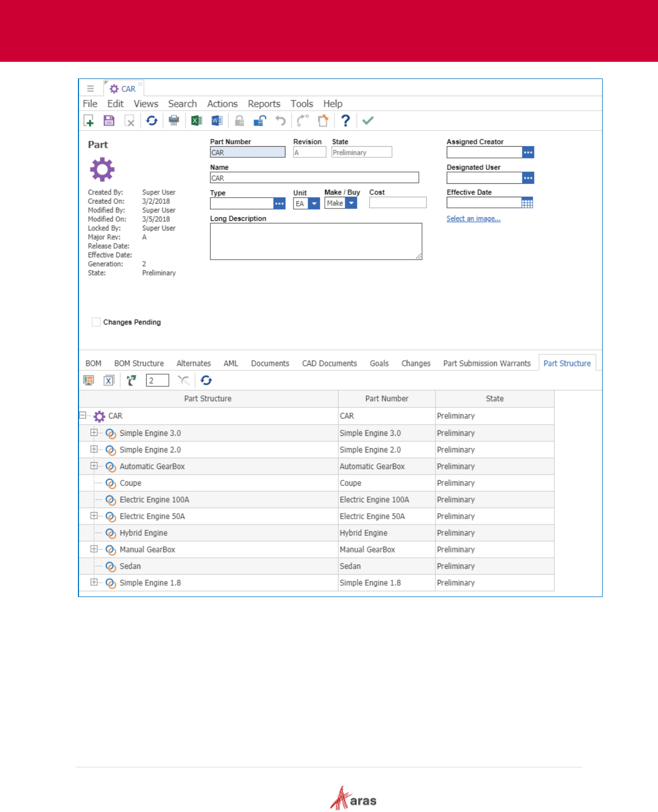Click the Simple Engine 3.0 link icon

[x=111, y=433]
